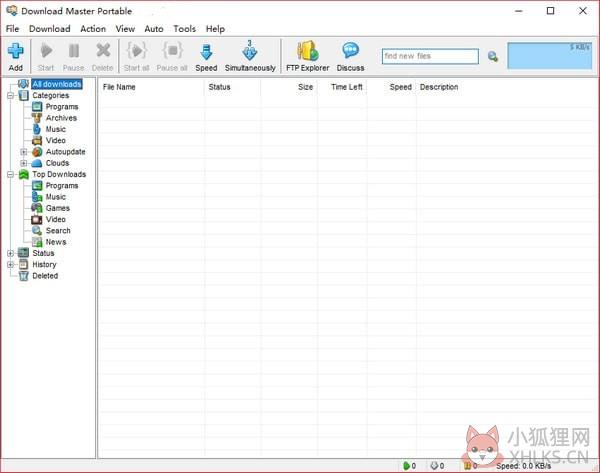Click the Deleted trash bin icon

[x=23, y=276]
